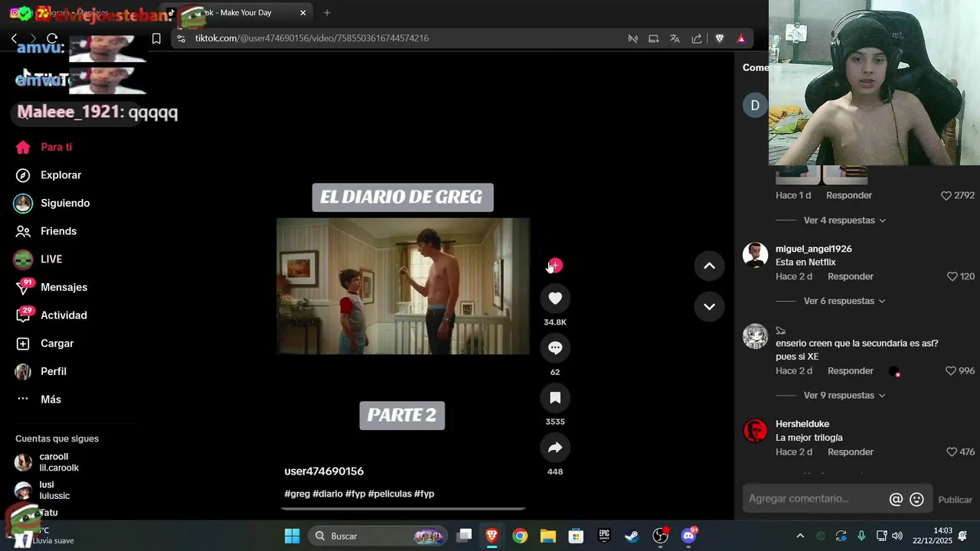Viewport: 980px width, 551px height.
Task: Translate this page icon
Action: coord(675,38)
